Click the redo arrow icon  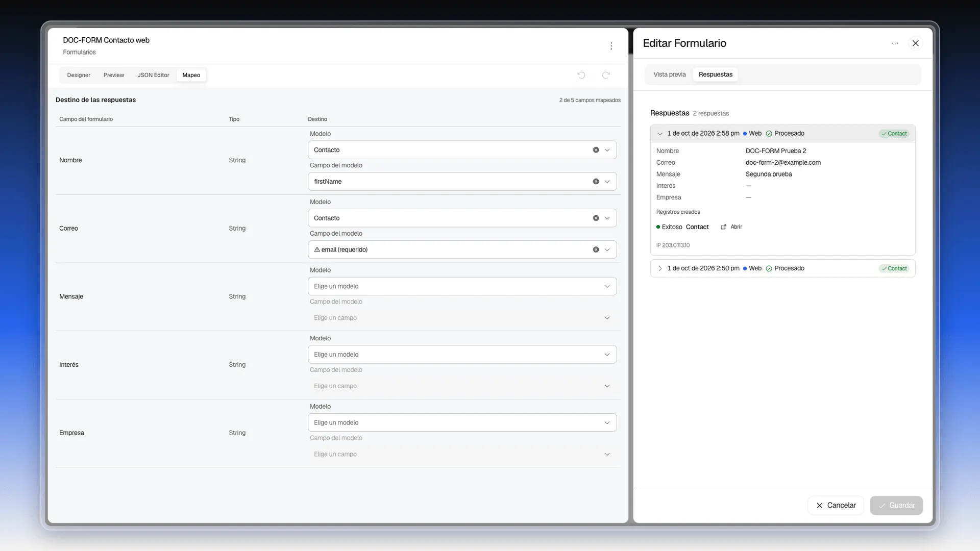[606, 75]
